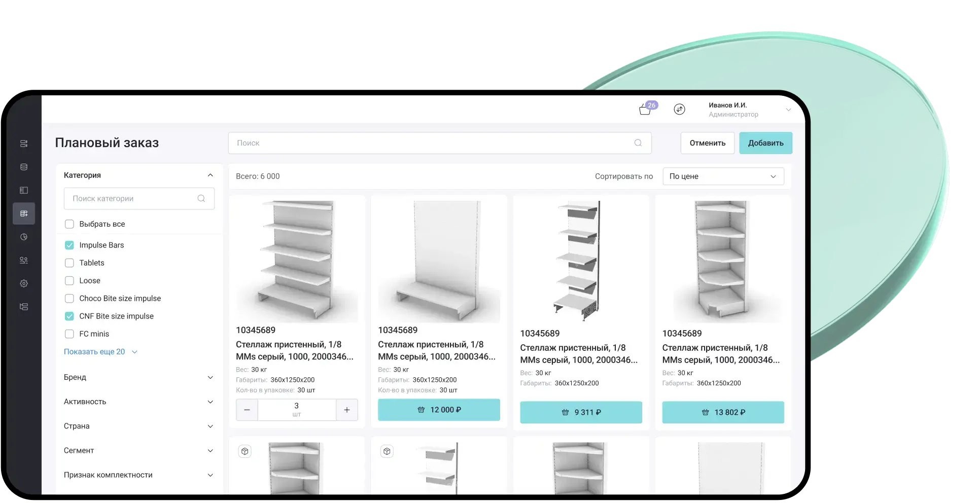
Task: Click the 'Всего: 6 000' total count
Action: (x=258, y=176)
